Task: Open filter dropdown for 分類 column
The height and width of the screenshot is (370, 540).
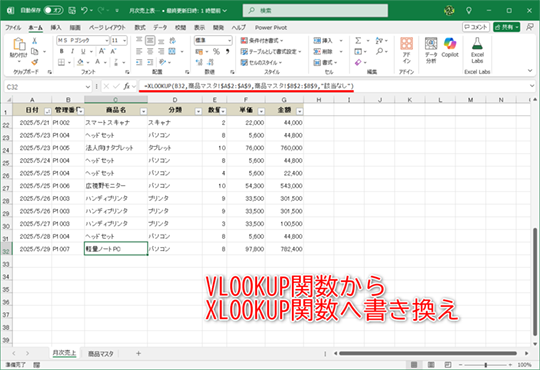Action: (198, 111)
